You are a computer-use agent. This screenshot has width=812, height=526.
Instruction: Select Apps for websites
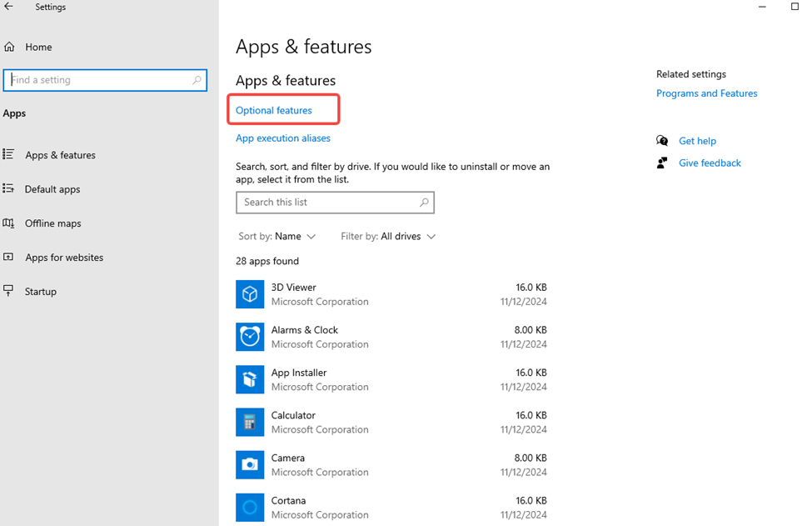[64, 258]
